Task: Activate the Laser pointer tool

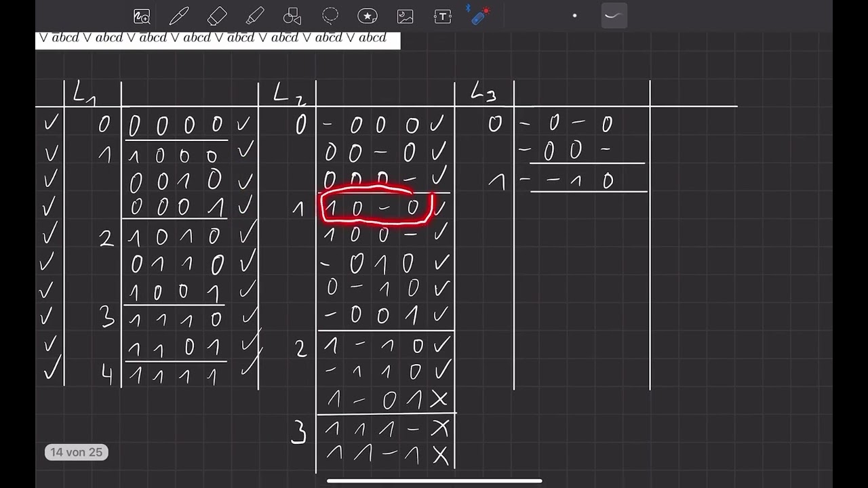Action: click(x=479, y=16)
